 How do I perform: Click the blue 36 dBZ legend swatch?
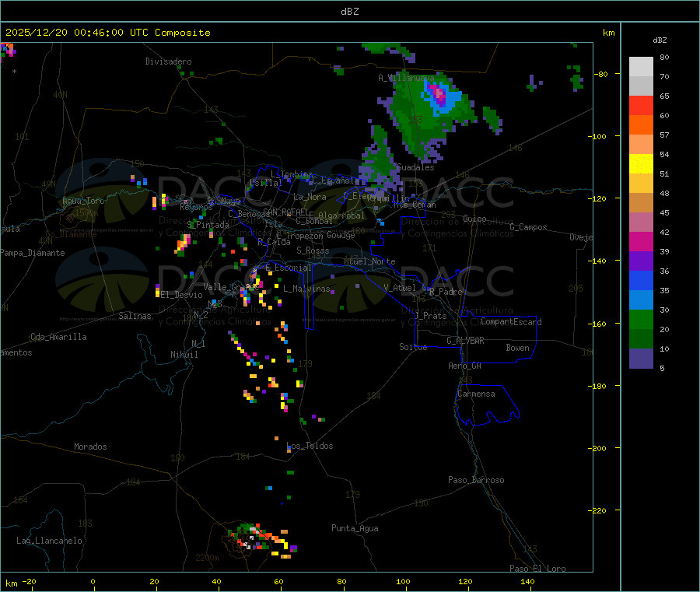point(641,280)
